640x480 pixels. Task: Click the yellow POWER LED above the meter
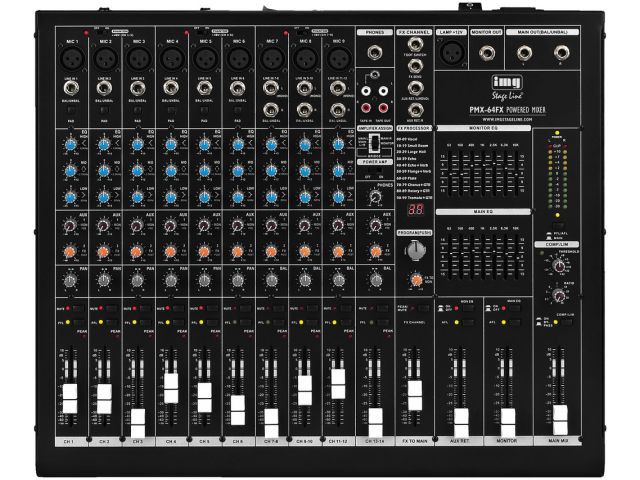click(557, 133)
